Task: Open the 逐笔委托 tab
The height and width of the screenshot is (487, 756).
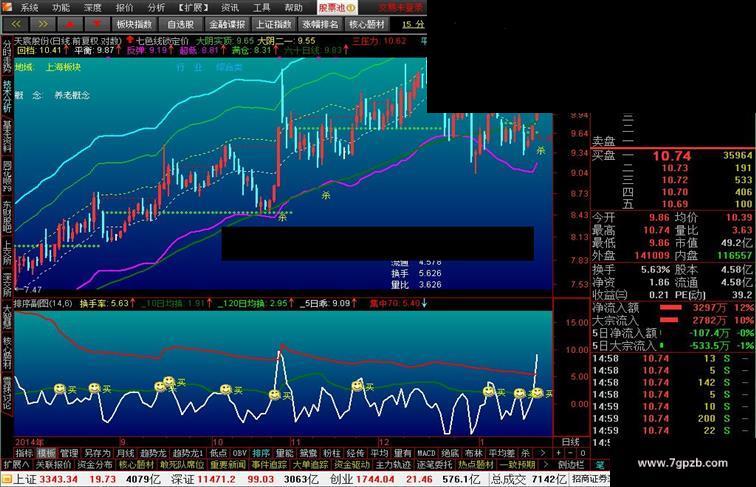Action: pos(435,465)
